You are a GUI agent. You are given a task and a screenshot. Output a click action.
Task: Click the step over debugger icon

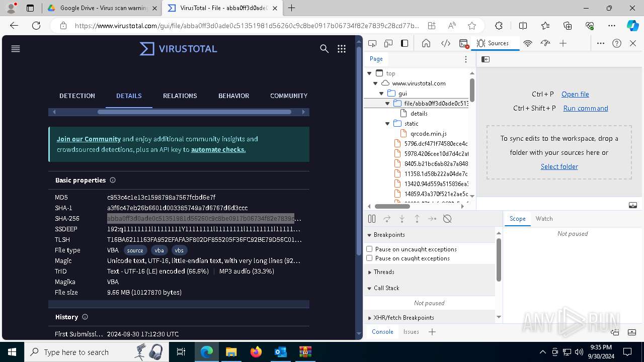387,219
